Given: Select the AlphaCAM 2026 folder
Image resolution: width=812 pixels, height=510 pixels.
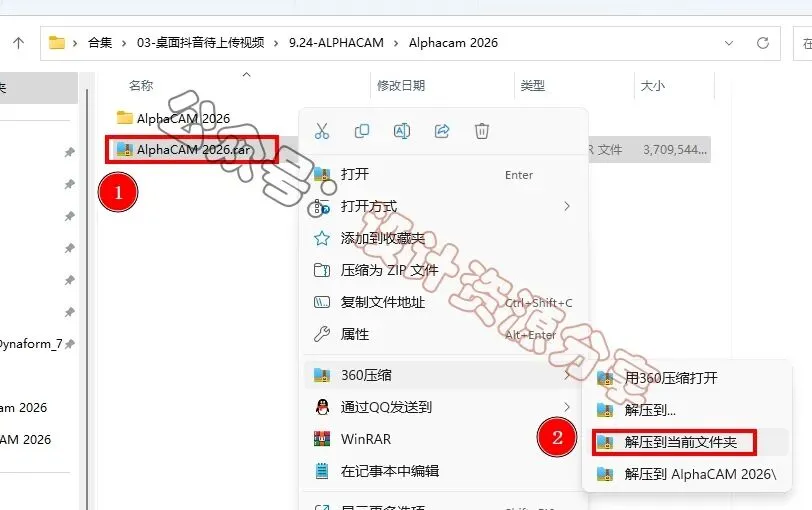Looking at the screenshot, I should coord(173,119).
